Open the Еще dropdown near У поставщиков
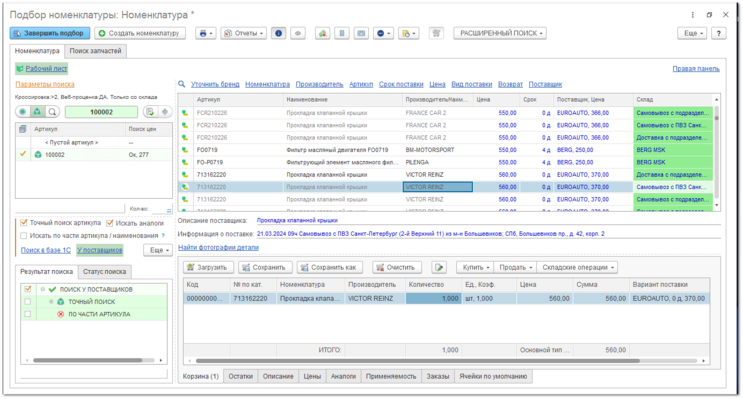Screen dimensions: 743x399 (x=158, y=250)
